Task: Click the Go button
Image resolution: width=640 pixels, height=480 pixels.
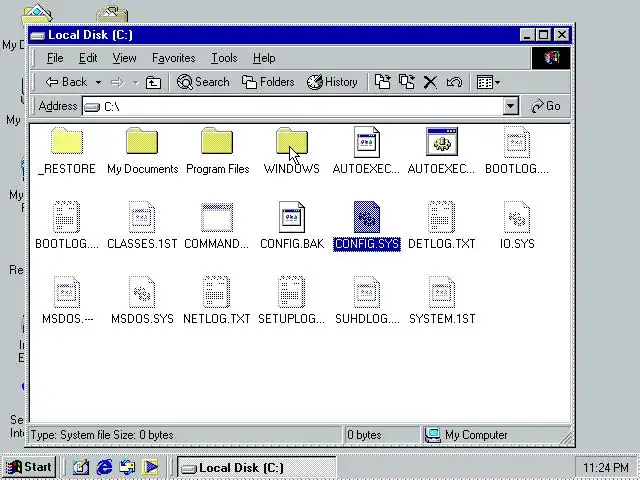Action: 546,106
